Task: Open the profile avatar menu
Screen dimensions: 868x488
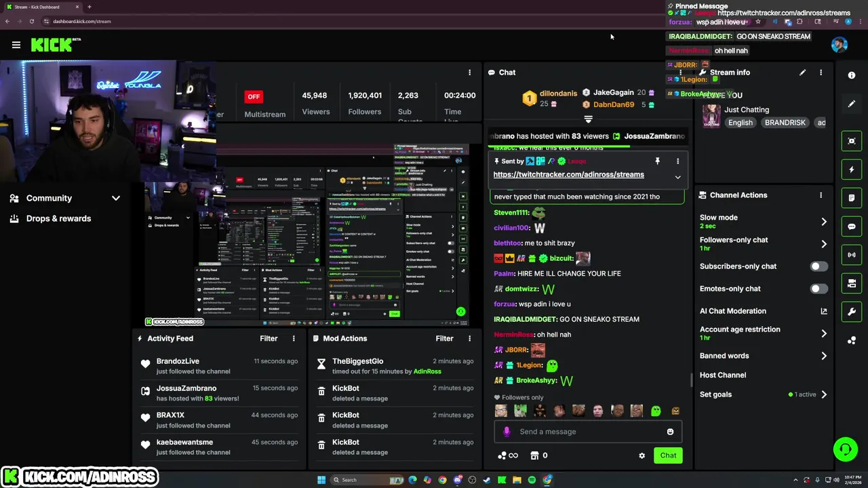Action: 840,45
